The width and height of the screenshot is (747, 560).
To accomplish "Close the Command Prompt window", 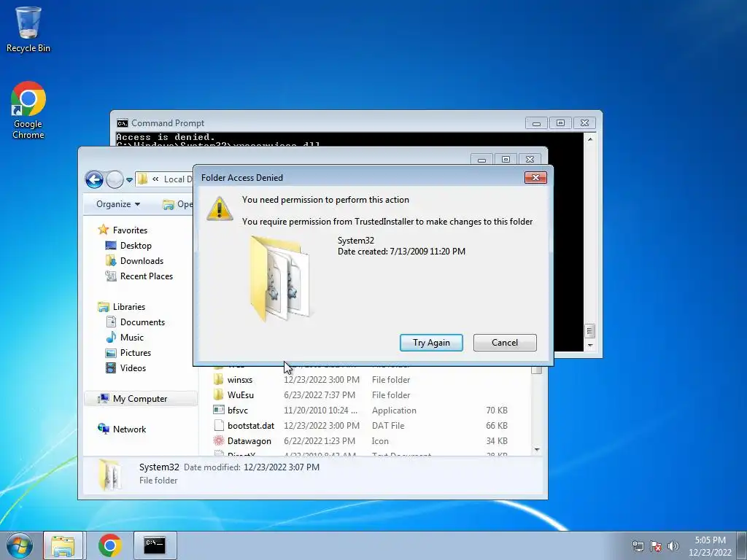I will (x=584, y=123).
